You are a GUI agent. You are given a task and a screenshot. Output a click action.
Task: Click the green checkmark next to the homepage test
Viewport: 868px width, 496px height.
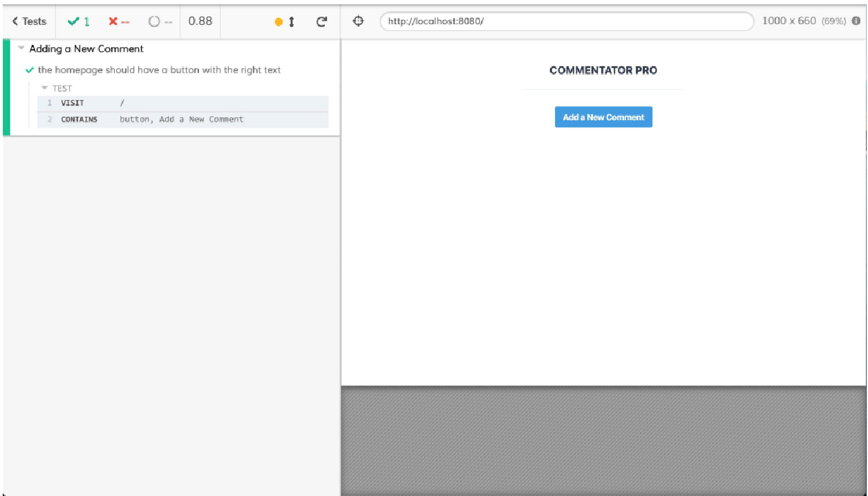30,70
